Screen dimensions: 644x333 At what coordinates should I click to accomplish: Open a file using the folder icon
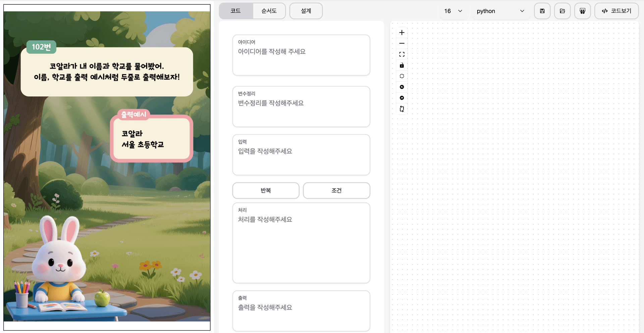click(x=562, y=11)
